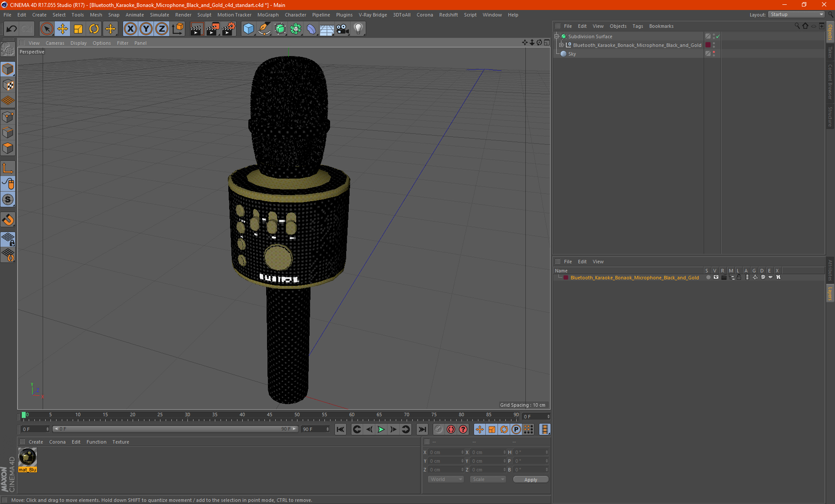Image resolution: width=835 pixels, height=504 pixels.
Task: Switch to Edges mode
Action: 8,133
